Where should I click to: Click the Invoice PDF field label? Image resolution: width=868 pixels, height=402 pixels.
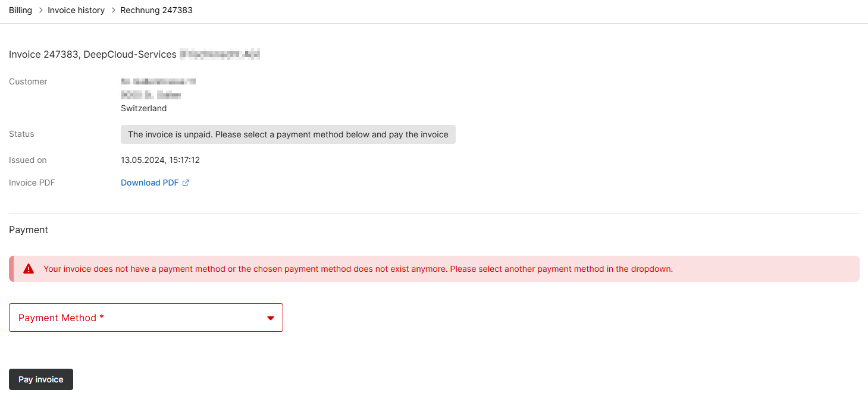[32, 183]
